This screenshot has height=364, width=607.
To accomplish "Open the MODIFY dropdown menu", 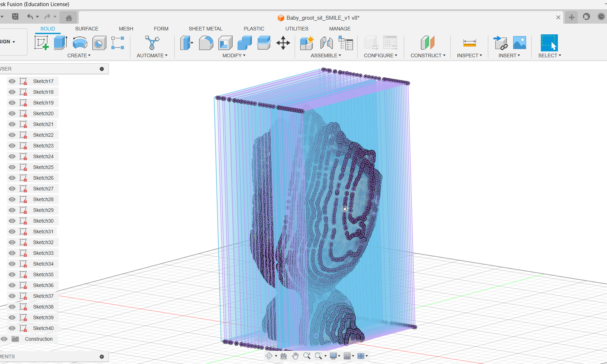I will 234,55.
